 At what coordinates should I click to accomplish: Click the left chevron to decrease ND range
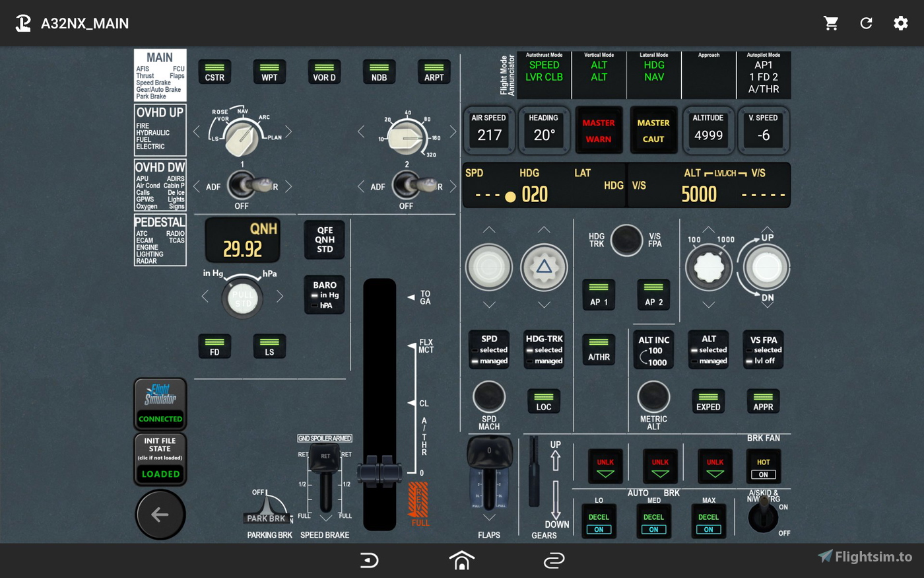(x=361, y=132)
